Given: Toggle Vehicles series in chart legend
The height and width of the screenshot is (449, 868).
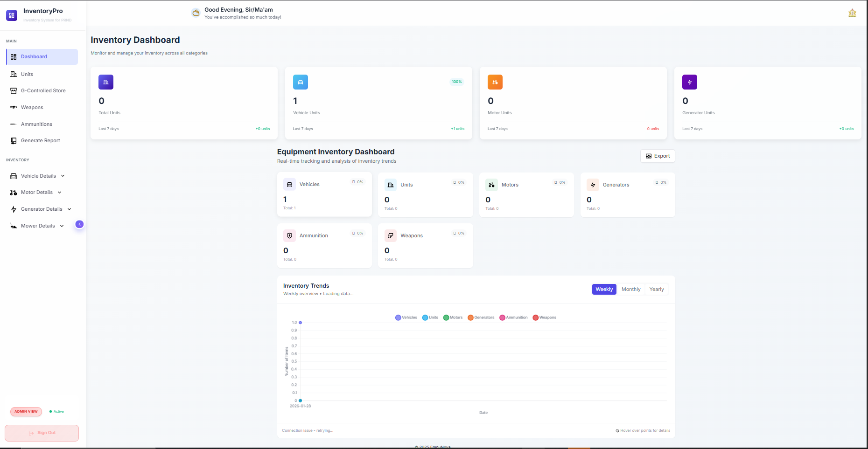Looking at the screenshot, I should point(406,318).
